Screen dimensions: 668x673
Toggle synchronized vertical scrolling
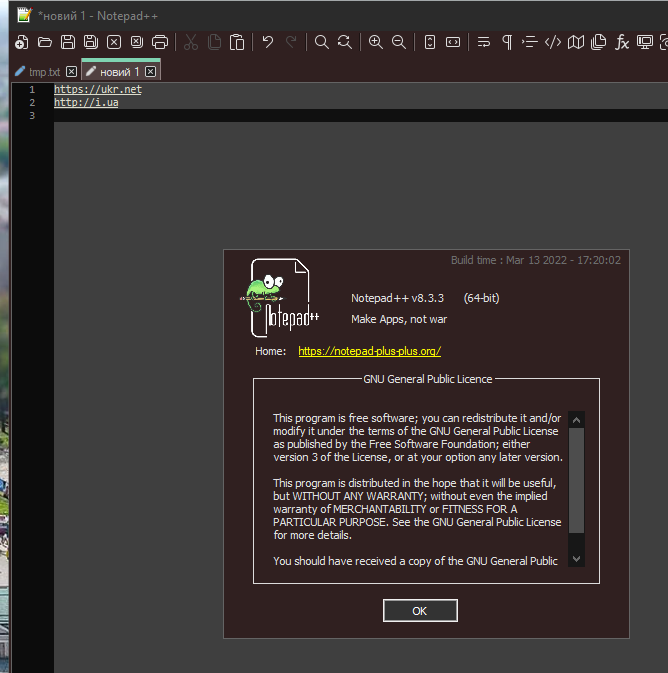430,42
